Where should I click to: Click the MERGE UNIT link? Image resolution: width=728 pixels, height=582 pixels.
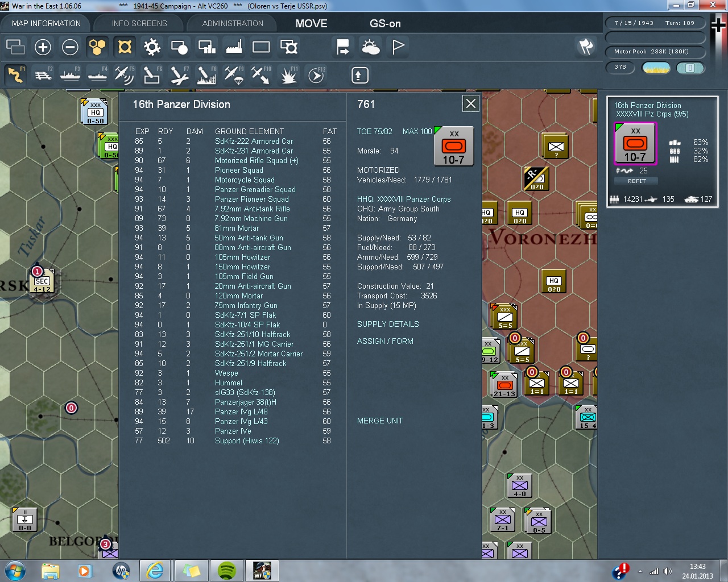click(x=379, y=421)
